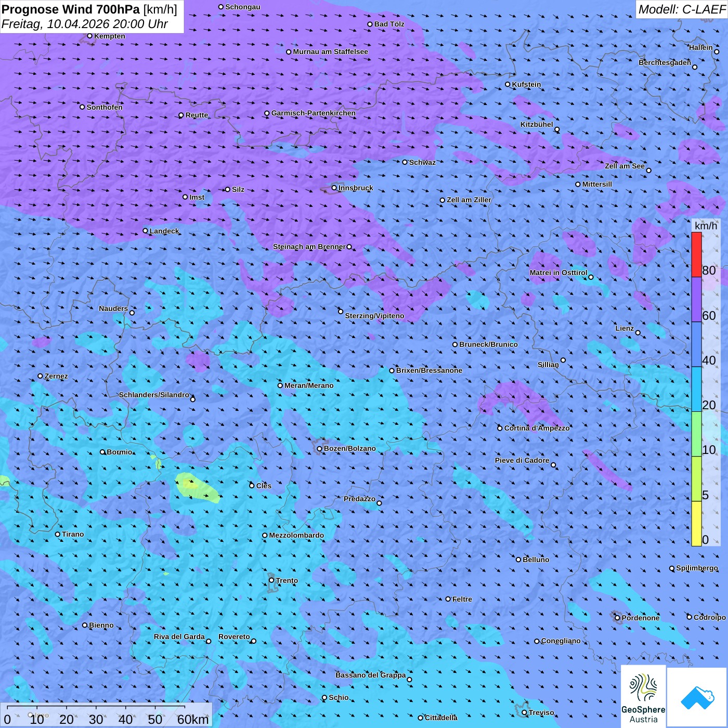The width and height of the screenshot is (728, 728).
Task: Click the 'km/h' legend unit label
Action: [706, 226]
